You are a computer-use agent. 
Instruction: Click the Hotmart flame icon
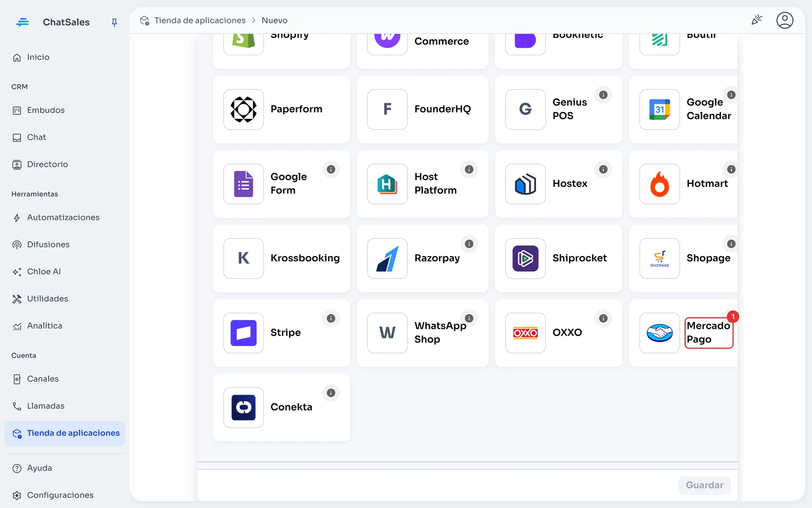pyautogui.click(x=660, y=184)
